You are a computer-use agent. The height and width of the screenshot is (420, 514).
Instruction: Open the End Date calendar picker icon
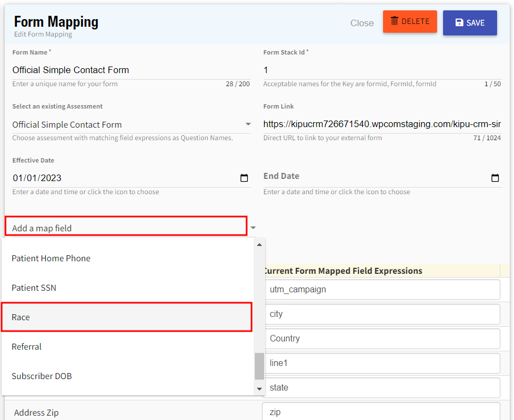coord(495,178)
